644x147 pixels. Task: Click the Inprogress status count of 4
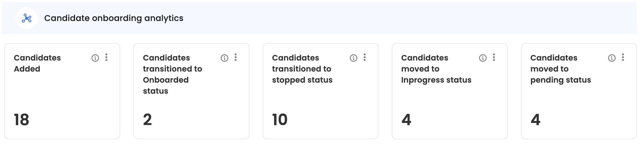(406, 120)
